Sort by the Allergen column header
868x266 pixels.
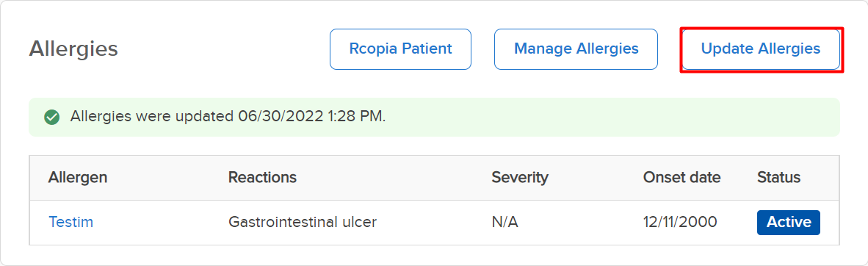78,177
